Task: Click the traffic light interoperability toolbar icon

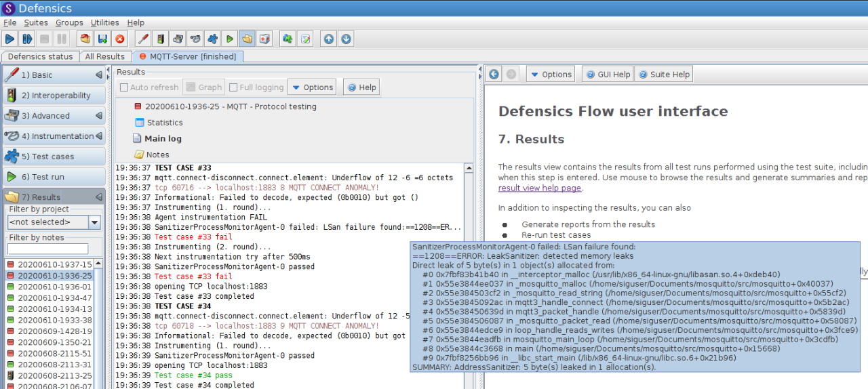Action: 161,39
